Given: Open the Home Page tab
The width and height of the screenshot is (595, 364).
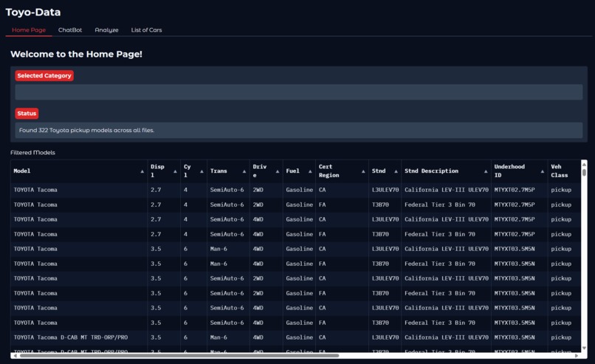Looking at the screenshot, I should [29, 30].
